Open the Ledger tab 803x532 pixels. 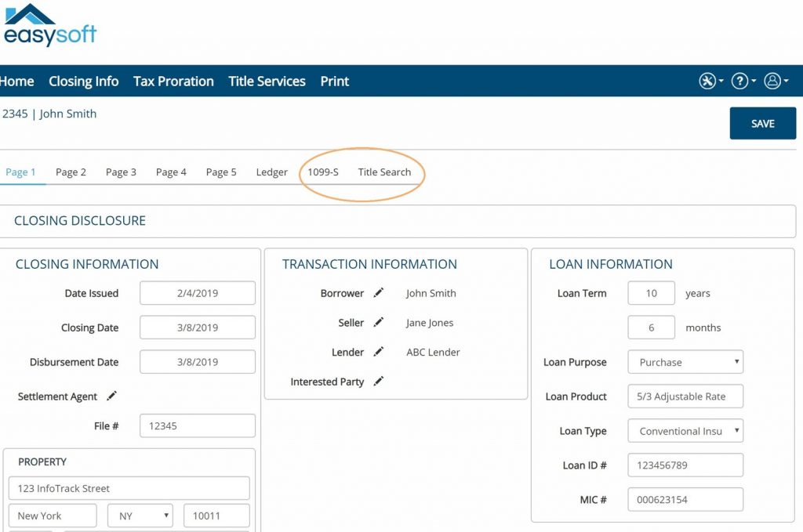pos(271,172)
